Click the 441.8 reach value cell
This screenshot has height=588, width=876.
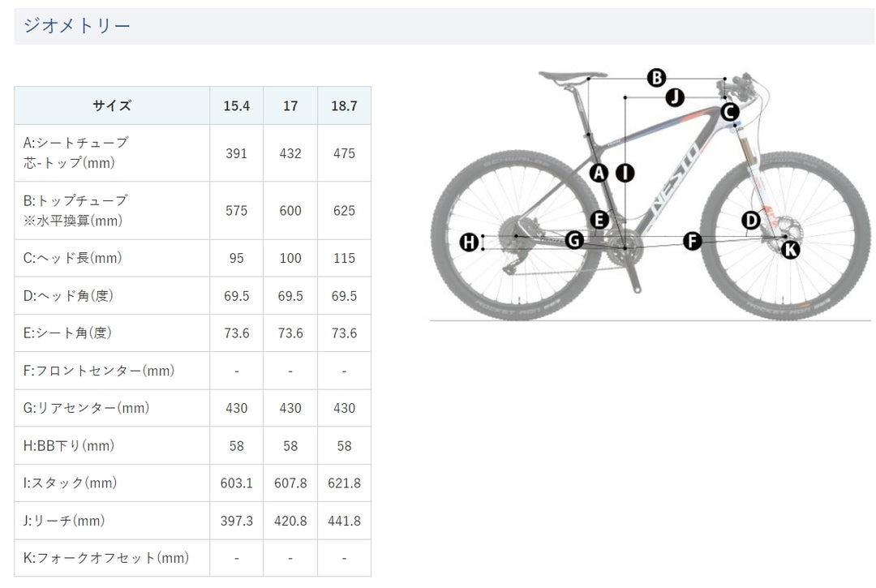344,521
